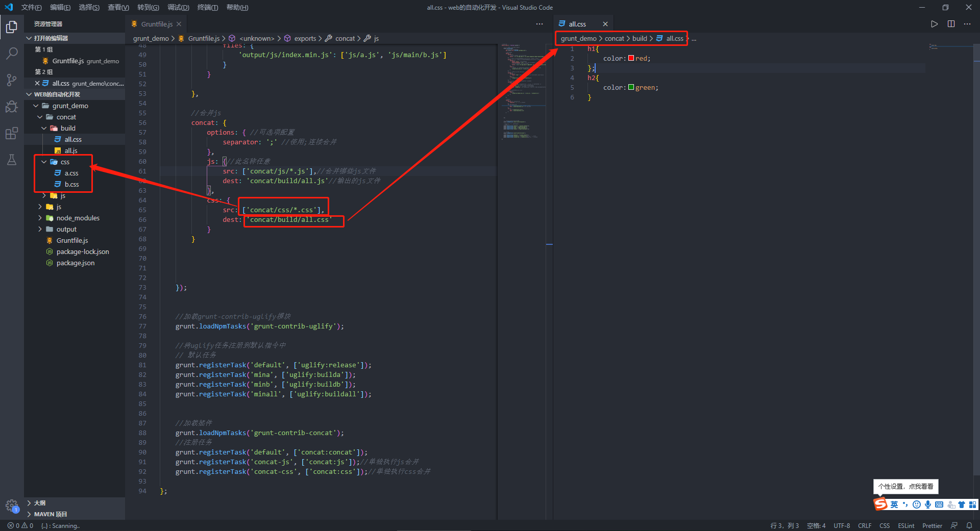Open the Sogou toolbox grid icon
This screenshot has width=980, height=531.
[972, 504]
